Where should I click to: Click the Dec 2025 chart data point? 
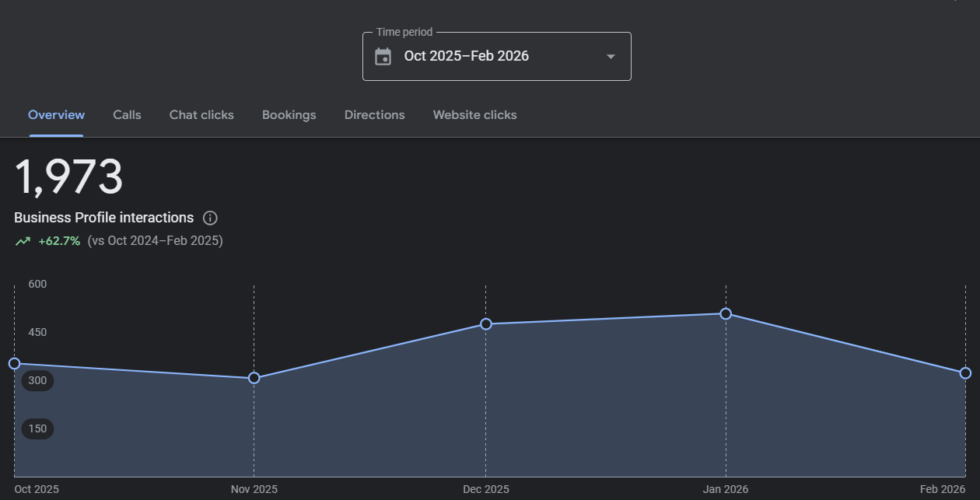[485, 323]
